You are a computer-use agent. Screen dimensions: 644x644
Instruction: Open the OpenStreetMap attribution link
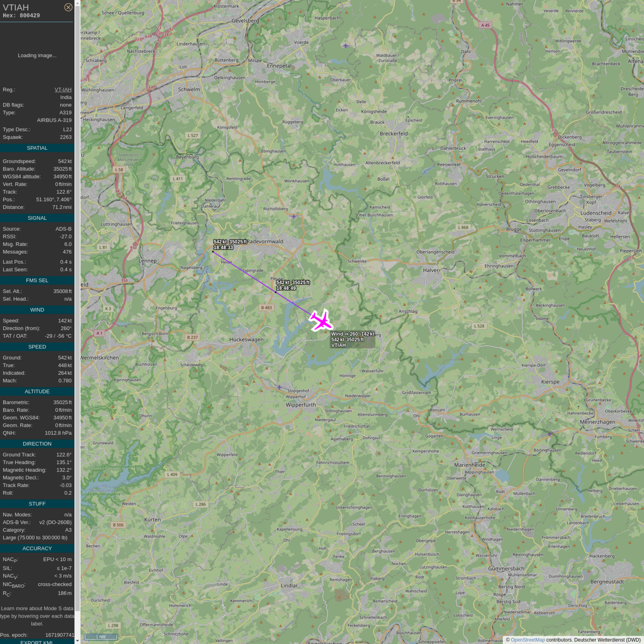coord(528,640)
